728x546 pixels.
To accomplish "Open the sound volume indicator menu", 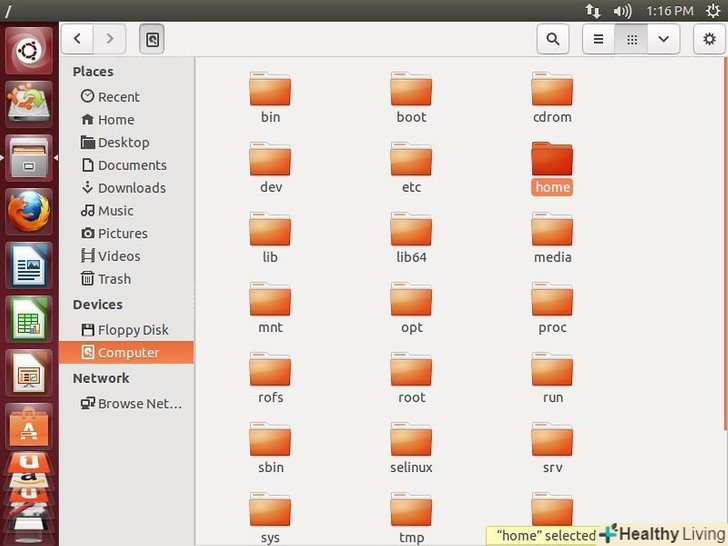I will point(623,11).
